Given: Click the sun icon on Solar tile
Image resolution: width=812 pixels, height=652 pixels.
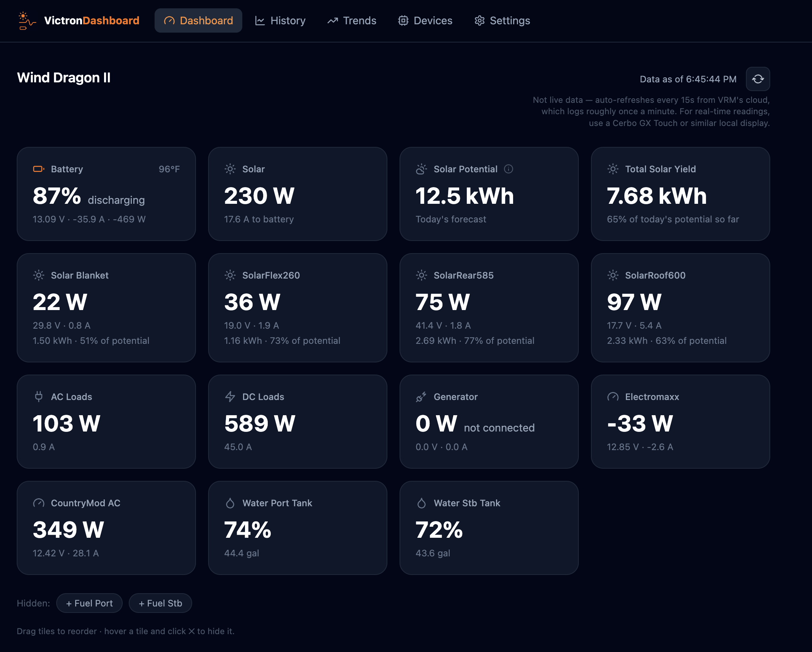Looking at the screenshot, I should tap(230, 169).
